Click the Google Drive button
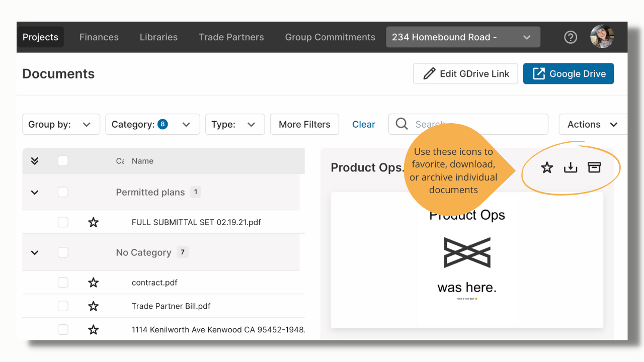This screenshot has width=644, height=362. (569, 73)
